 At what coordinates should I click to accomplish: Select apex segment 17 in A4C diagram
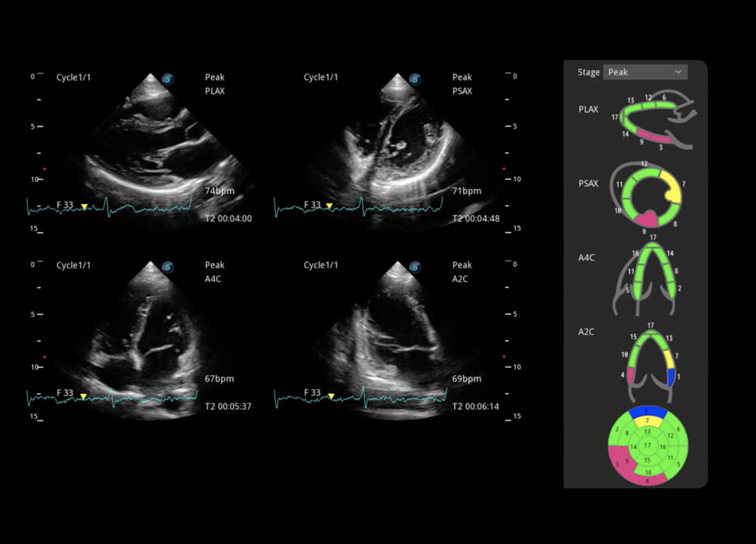coord(653,245)
